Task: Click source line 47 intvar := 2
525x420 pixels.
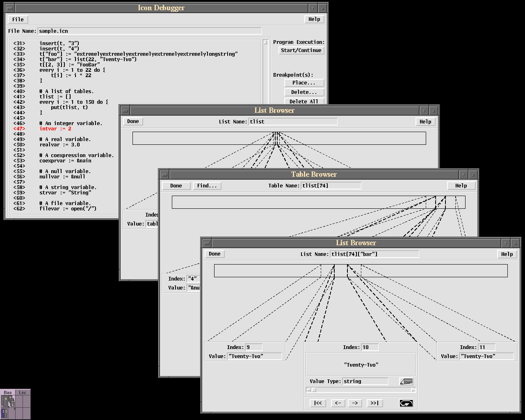Action: pyautogui.click(x=55, y=129)
